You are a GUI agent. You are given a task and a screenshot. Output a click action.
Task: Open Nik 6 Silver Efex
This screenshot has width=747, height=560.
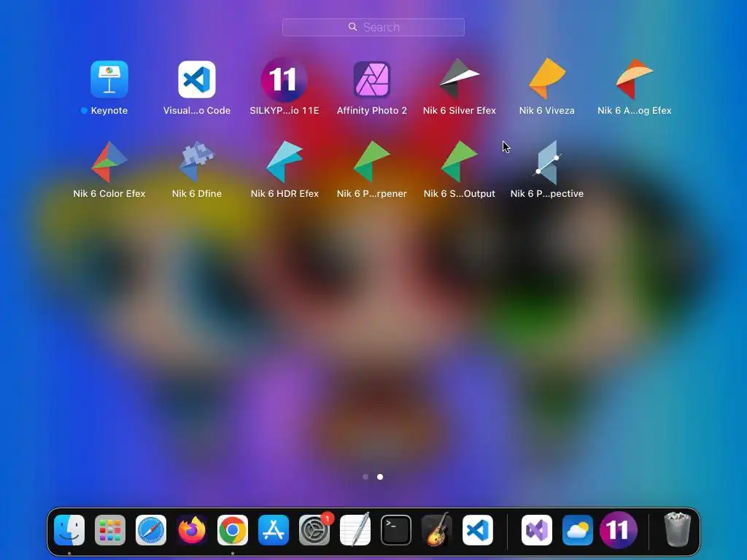pyautogui.click(x=460, y=79)
